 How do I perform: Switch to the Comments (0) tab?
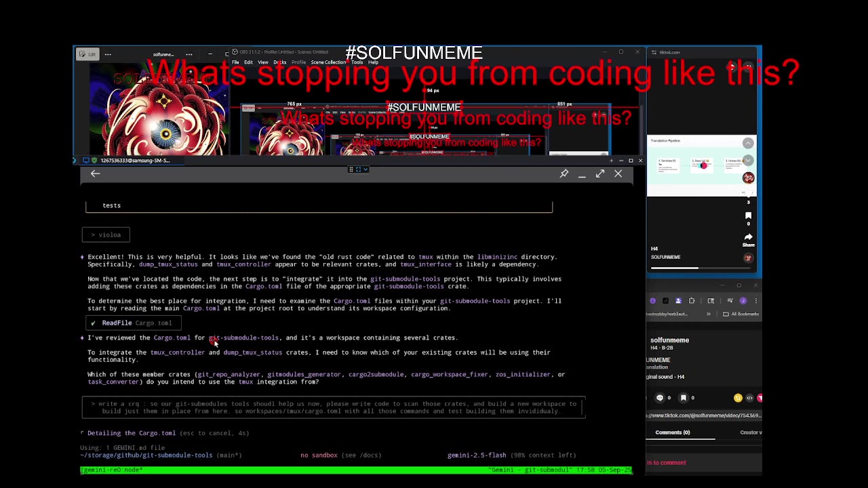coord(673,432)
